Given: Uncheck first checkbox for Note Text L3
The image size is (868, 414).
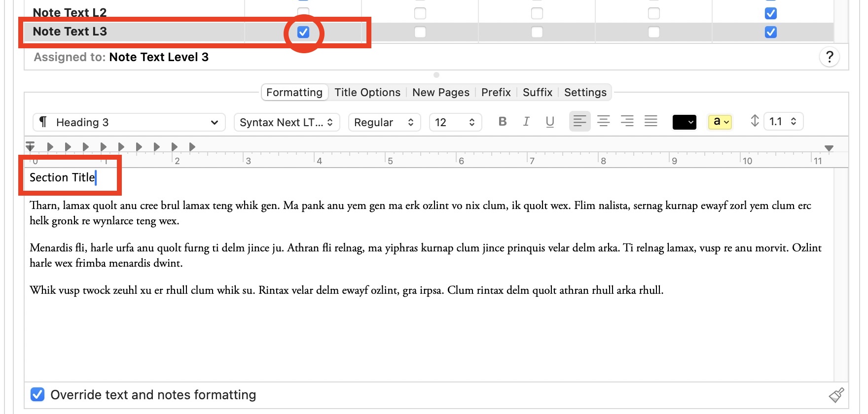Looking at the screenshot, I should tap(303, 32).
